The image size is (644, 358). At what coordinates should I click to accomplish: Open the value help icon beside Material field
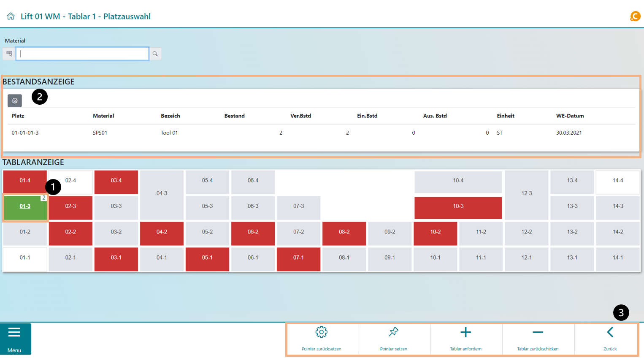click(x=9, y=54)
